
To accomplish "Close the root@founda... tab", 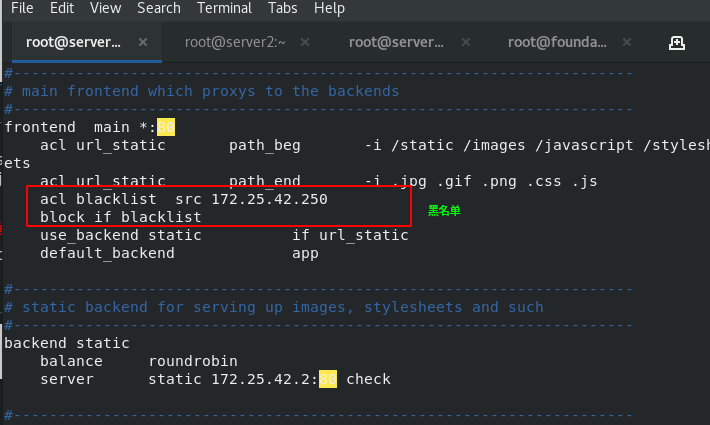I will click(627, 42).
